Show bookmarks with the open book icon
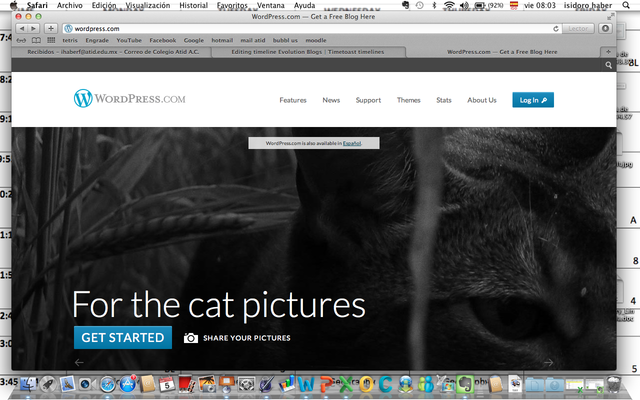640x400 pixels. (x=36, y=40)
